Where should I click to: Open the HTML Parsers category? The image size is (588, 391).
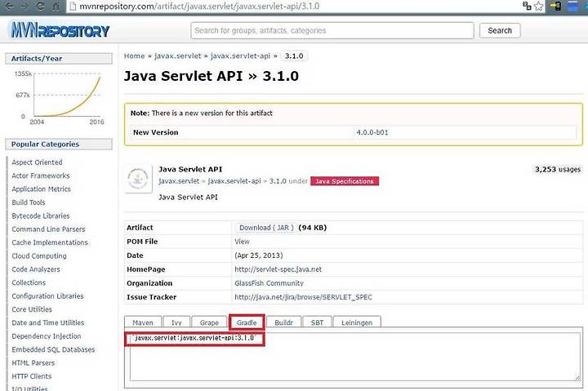pos(33,363)
